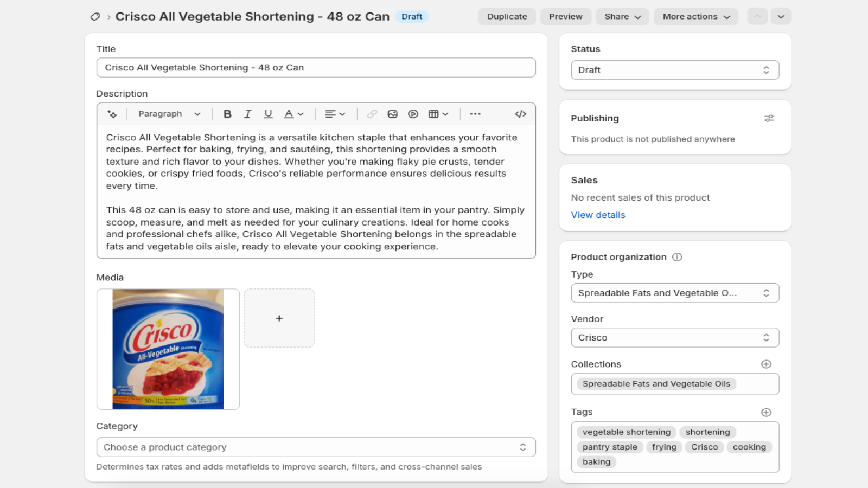Image resolution: width=868 pixels, height=488 pixels.
Task: Go to the previous product arrow
Action: [757, 17]
